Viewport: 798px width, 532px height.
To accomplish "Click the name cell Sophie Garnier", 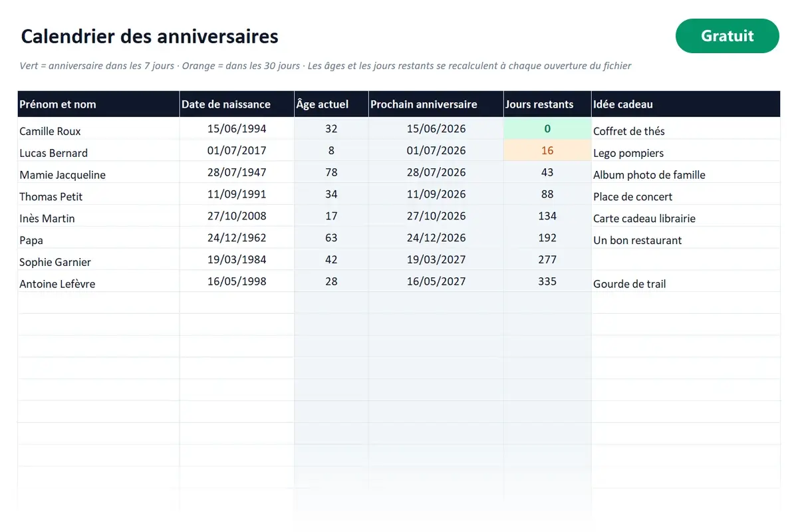I will (x=98, y=260).
